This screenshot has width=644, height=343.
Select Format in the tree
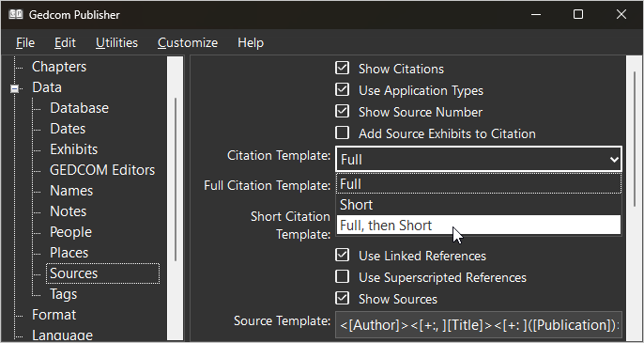click(54, 315)
